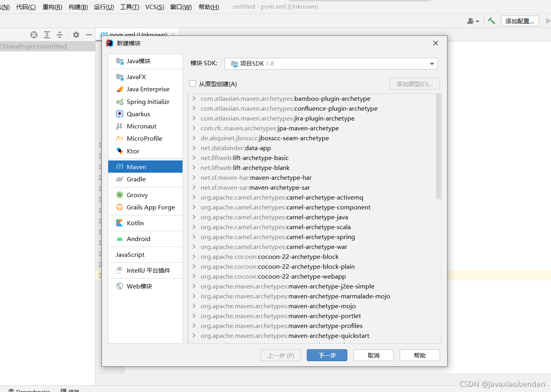Select the Kotlin icon
Image resolution: width=551 pixels, height=392 pixels.
click(120, 223)
